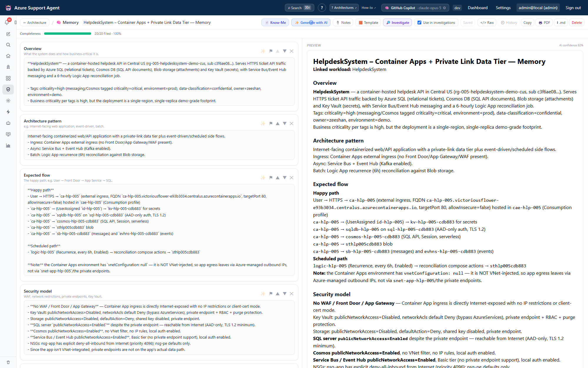Open the four-squares grid sidebar icon
Image resolution: width=588 pixels, height=368 pixels.
click(x=8, y=78)
